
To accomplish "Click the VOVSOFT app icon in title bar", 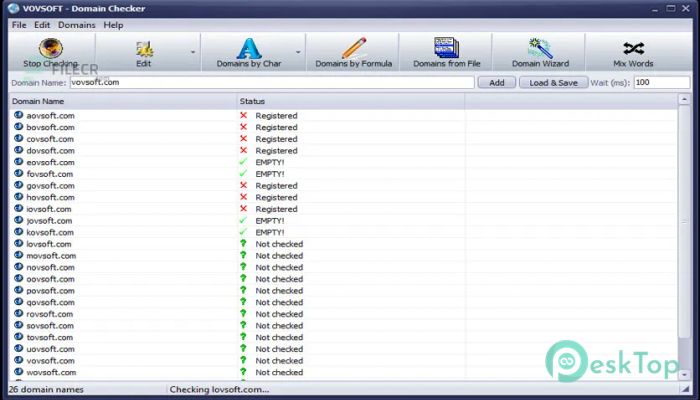I will click(x=13, y=8).
